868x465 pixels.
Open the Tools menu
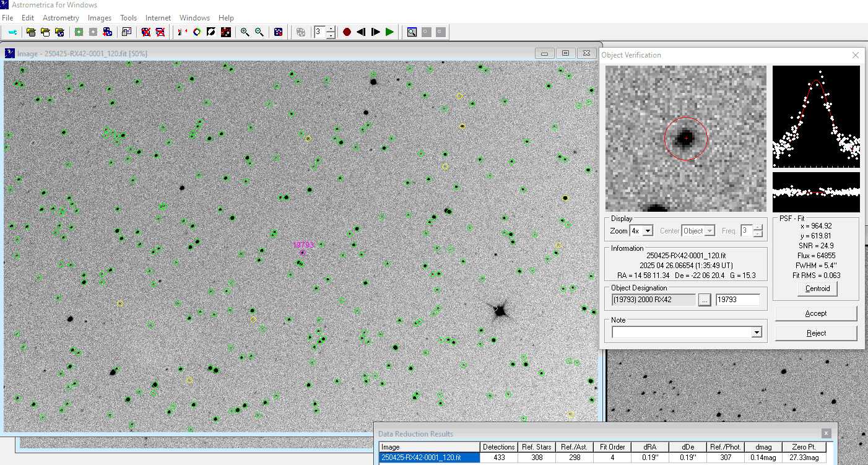[129, 18]
